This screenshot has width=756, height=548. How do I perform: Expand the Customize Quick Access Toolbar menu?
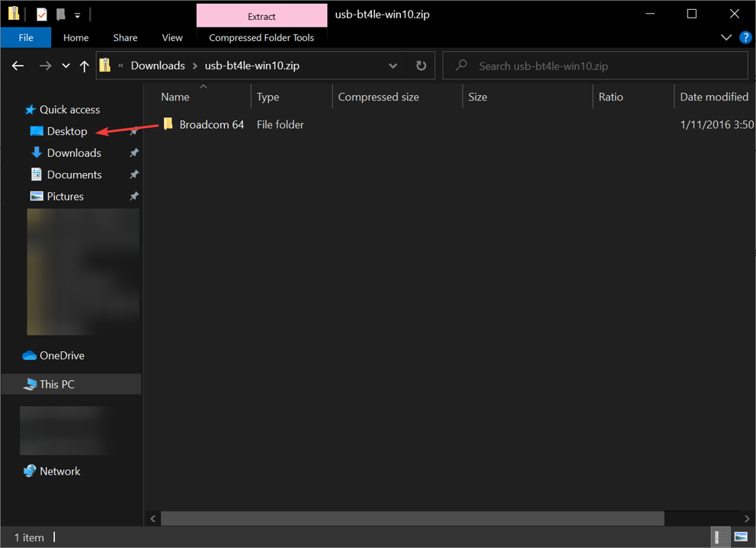point(77,14)
